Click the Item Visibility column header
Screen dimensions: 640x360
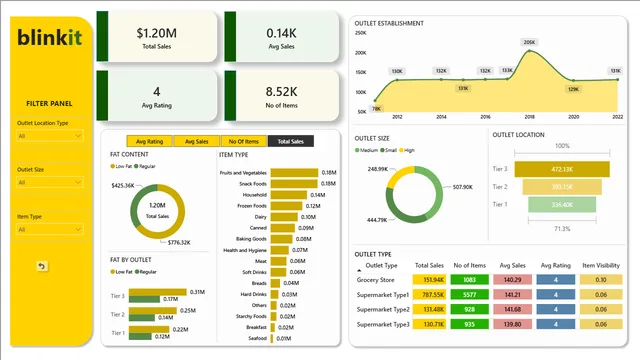click(x=601, y=265)
